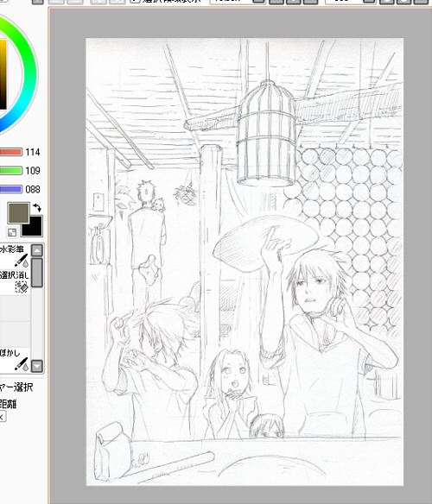Viewport: 432px width, 504px height.
Task: Click the green value 109
Action: pos(33,171)
